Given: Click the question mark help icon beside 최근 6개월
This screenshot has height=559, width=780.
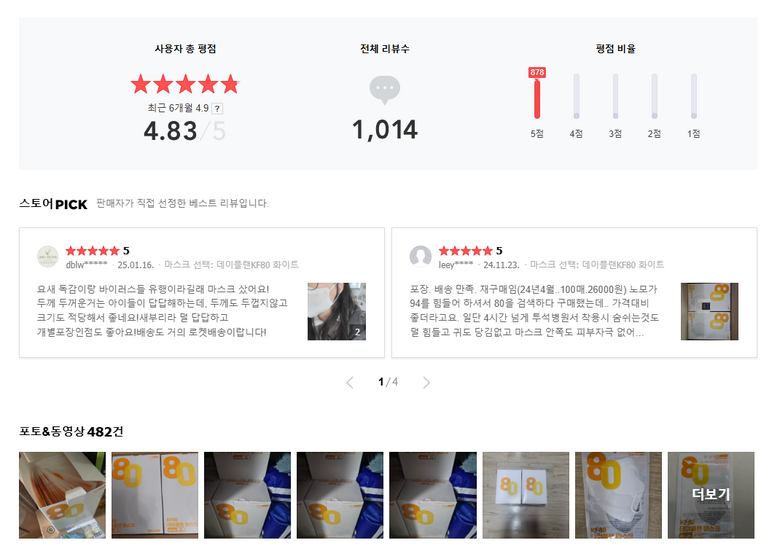Looking at the screenshot, I should tap(217, 108).
